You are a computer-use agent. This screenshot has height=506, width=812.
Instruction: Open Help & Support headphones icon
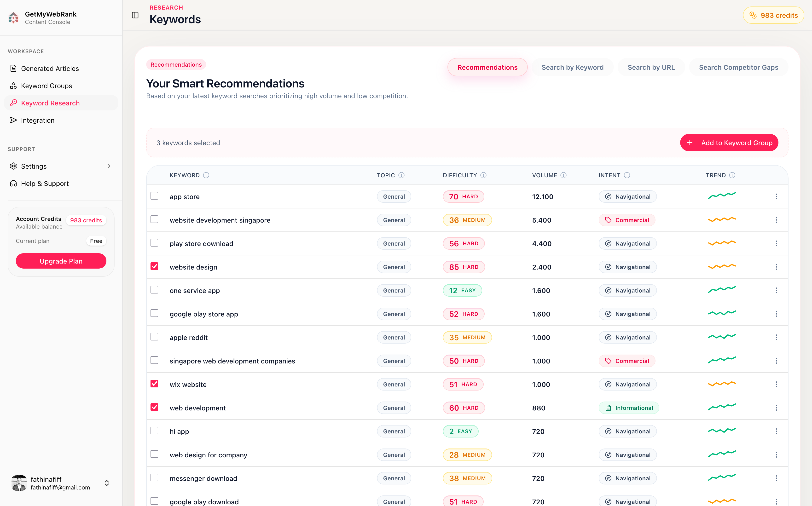pos(13,183)
